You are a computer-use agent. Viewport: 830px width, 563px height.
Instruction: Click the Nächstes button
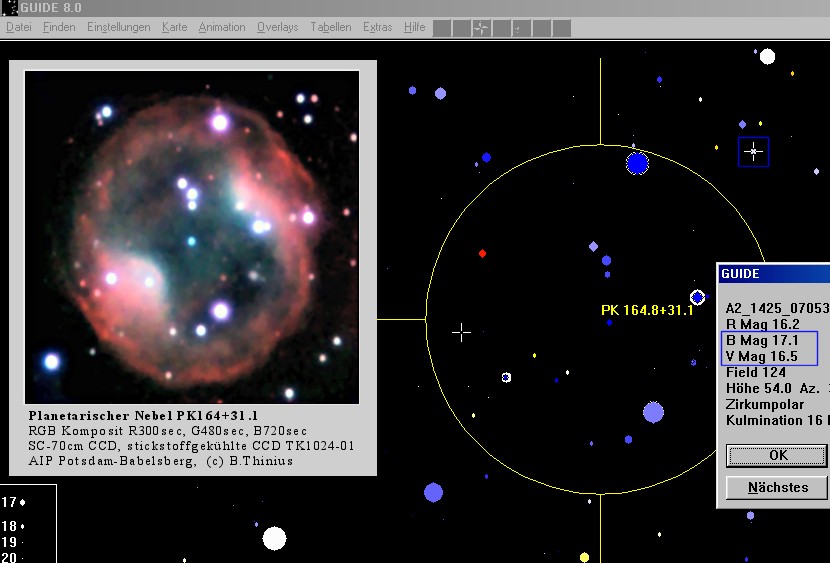[x=777, y=488]
